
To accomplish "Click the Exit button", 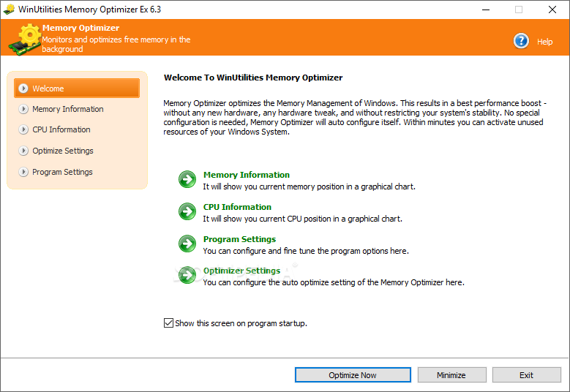I will point(526,375).
